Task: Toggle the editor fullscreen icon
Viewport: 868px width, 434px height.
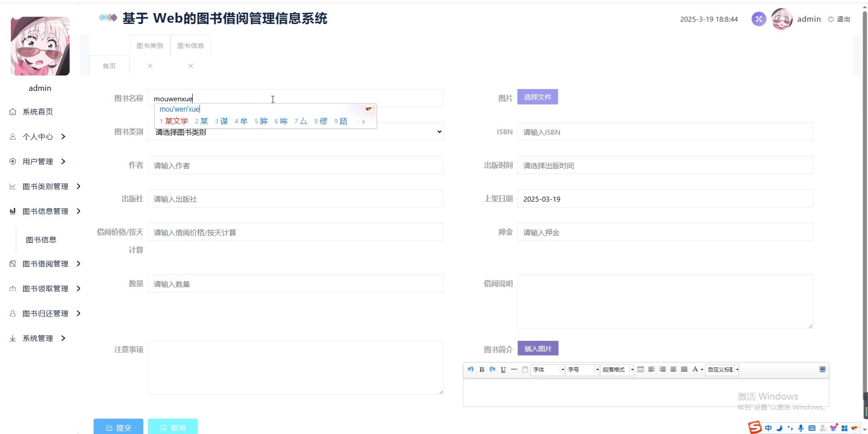Action: pos(822,369)
